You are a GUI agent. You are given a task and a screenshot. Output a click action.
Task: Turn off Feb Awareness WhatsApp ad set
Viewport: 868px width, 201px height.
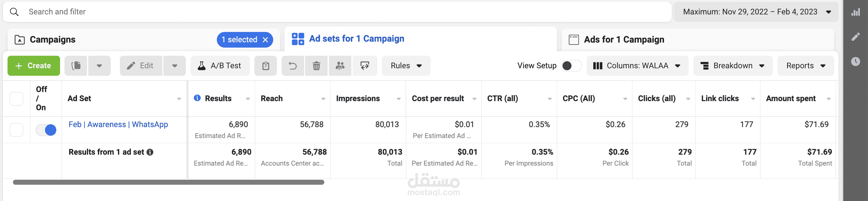coord(46,130)
